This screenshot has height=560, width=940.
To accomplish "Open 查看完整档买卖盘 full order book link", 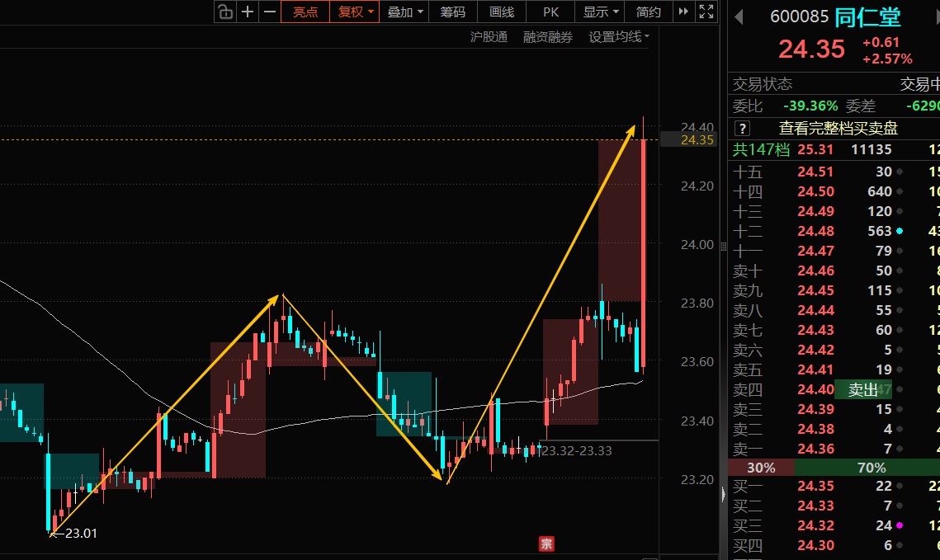I will (838, 128).
